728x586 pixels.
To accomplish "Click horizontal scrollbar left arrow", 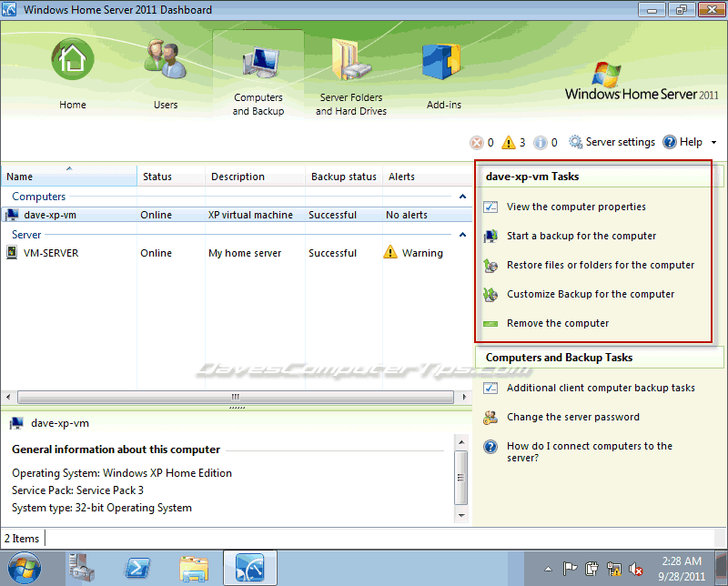I will coord(8,397).
